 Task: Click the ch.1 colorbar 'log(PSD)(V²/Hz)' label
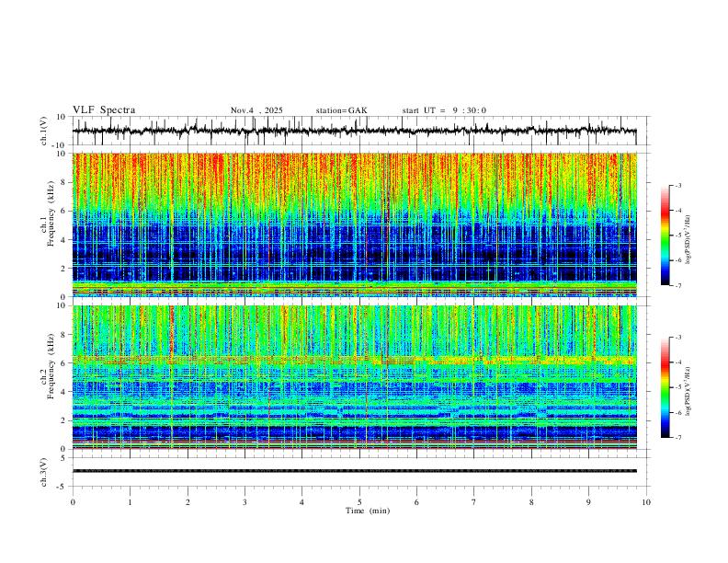[x=688, y=240]
